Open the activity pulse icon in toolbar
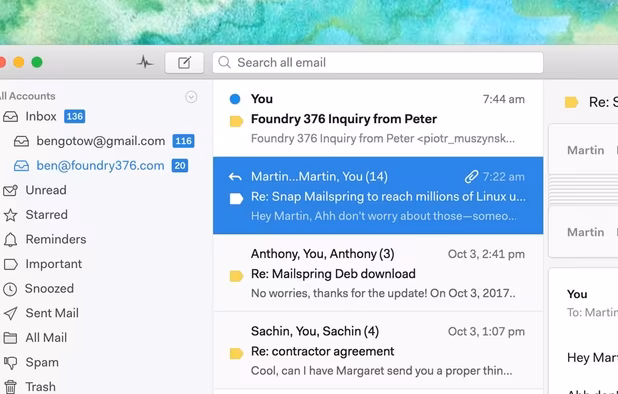The height and width of the screenshot is (394, 618). pyautogui.click(x=145, y=62)
